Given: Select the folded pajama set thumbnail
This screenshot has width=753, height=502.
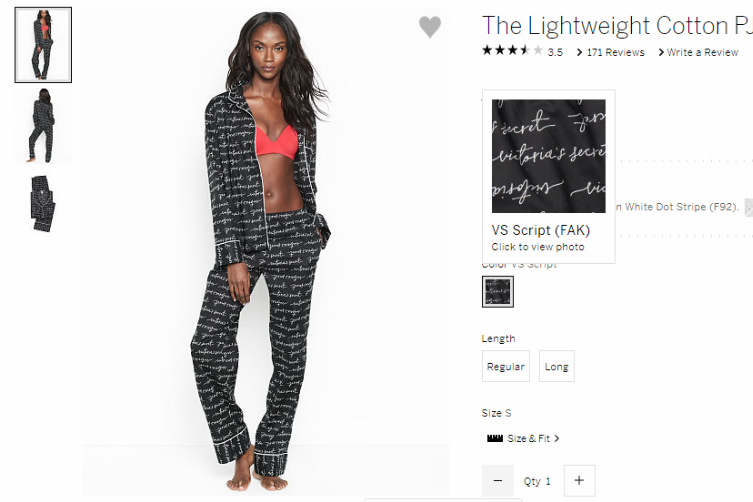Looking at the screenshot, I should 43,204.
